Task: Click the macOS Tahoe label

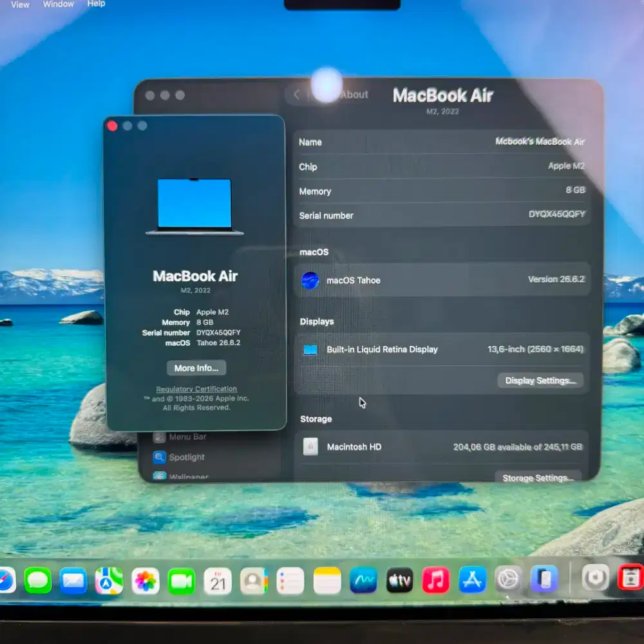Action: (x=353, y=281)
